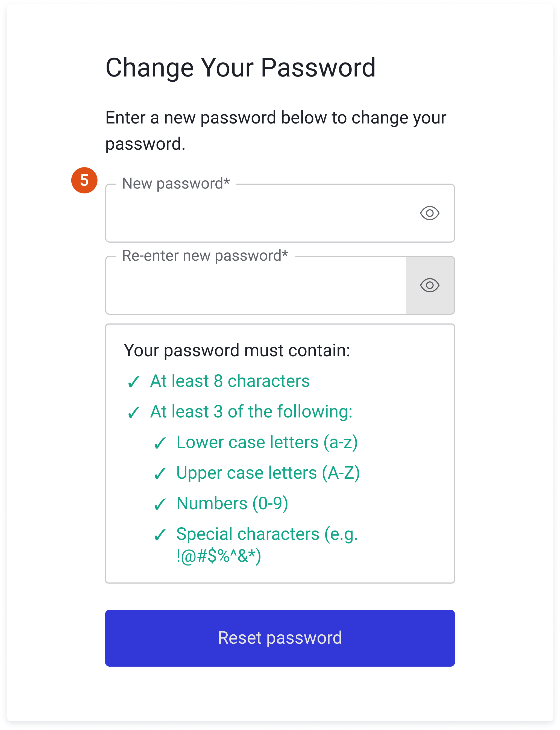
Task: Click the Upper case letters checkmark
Action: coord(160,474)
